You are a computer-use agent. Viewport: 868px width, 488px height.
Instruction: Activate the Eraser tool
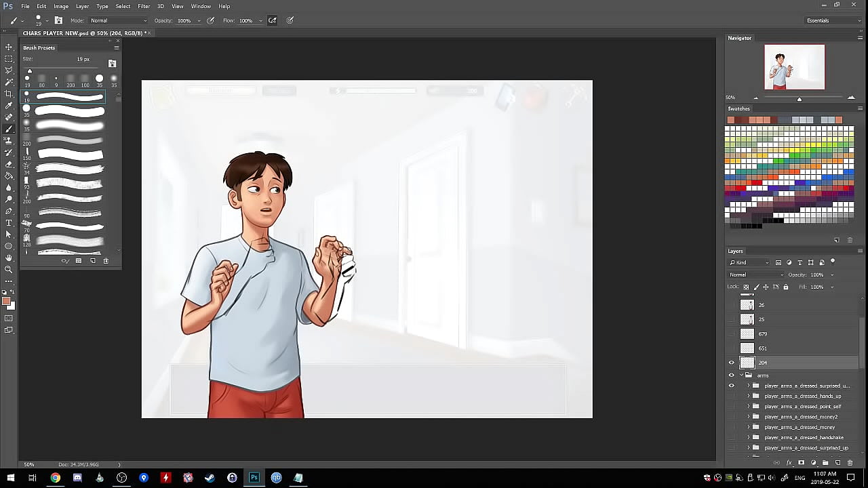point(9,164)
